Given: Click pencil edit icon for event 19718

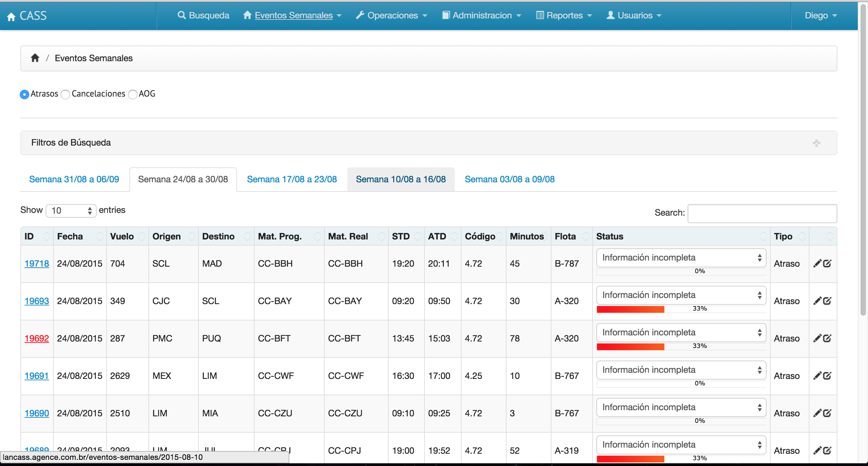Looking at the screenshot, I should 817,264.
